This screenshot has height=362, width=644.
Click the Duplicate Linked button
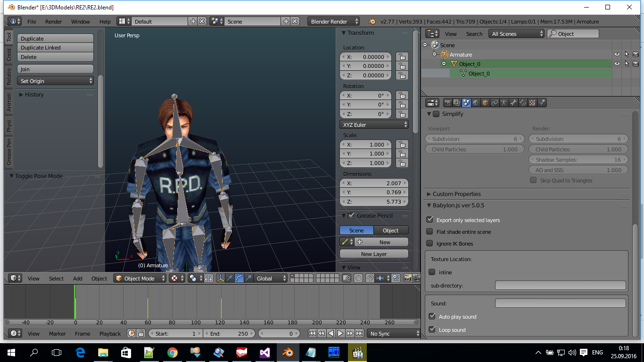(x=55, y=48)
